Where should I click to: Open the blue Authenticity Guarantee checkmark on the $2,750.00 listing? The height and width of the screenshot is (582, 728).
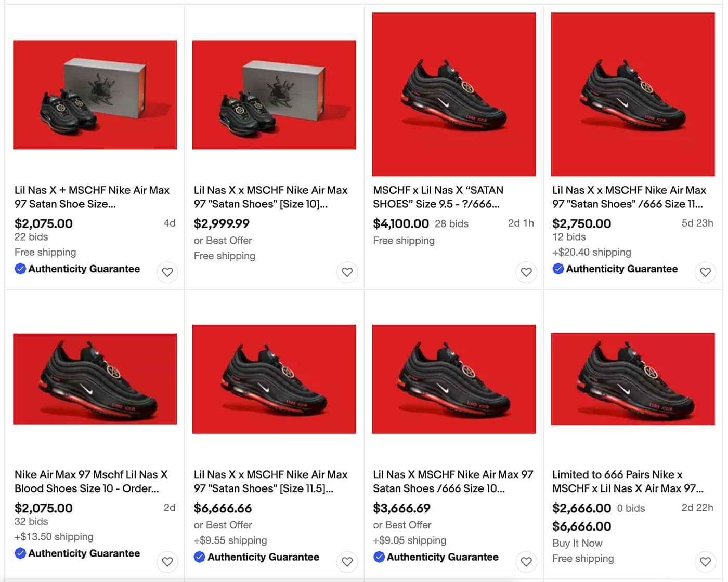click(x=558, y=269)
